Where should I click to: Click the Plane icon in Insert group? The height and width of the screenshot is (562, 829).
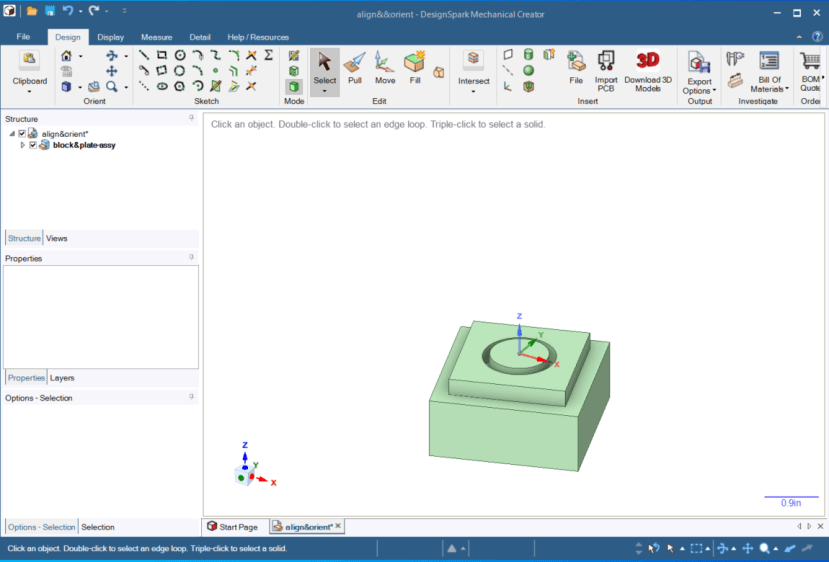(508, 54)
